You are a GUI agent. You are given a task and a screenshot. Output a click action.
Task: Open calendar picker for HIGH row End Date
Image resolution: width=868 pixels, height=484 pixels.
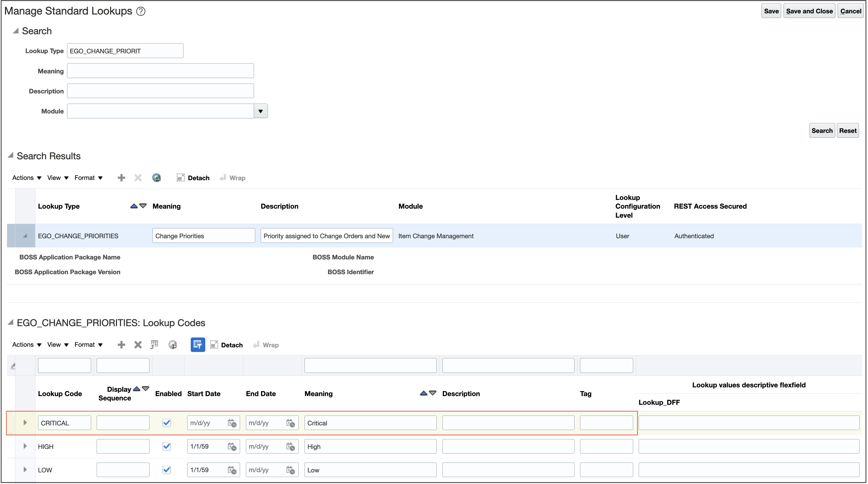[x=291, y=447]
